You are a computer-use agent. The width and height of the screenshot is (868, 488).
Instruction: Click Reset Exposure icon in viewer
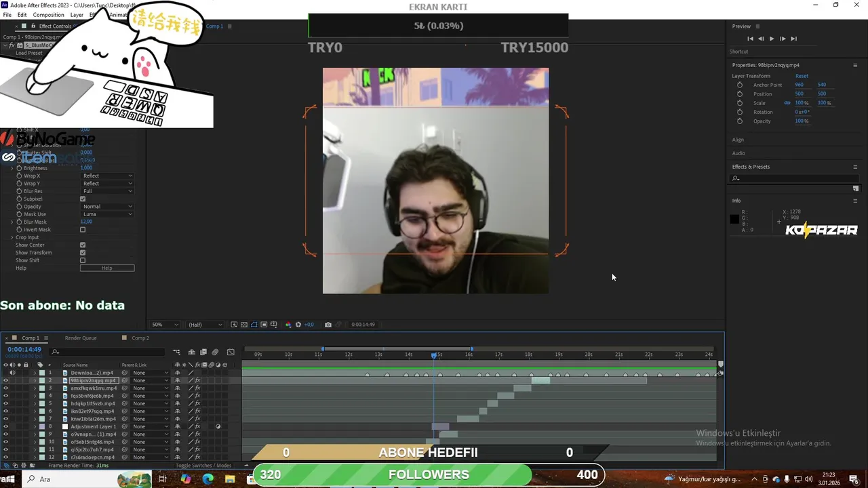(298, 325)
